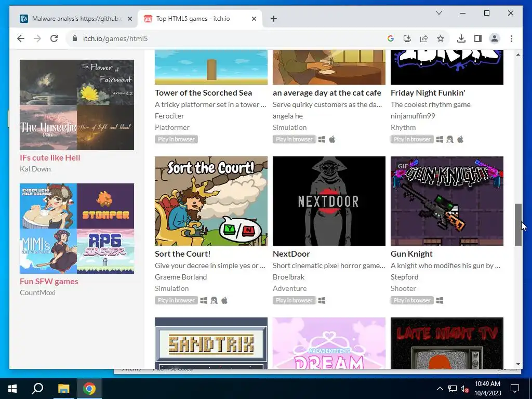Open collection curator Kal Down
The height and width of the screenshot is (399, 532).
[x=35, y=169]
